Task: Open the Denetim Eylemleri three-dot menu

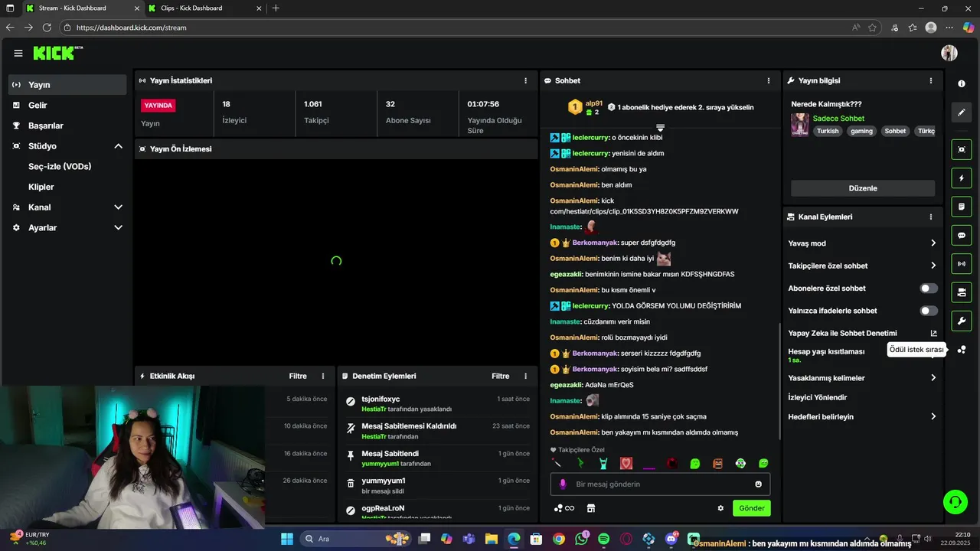Action: [525, 377]
